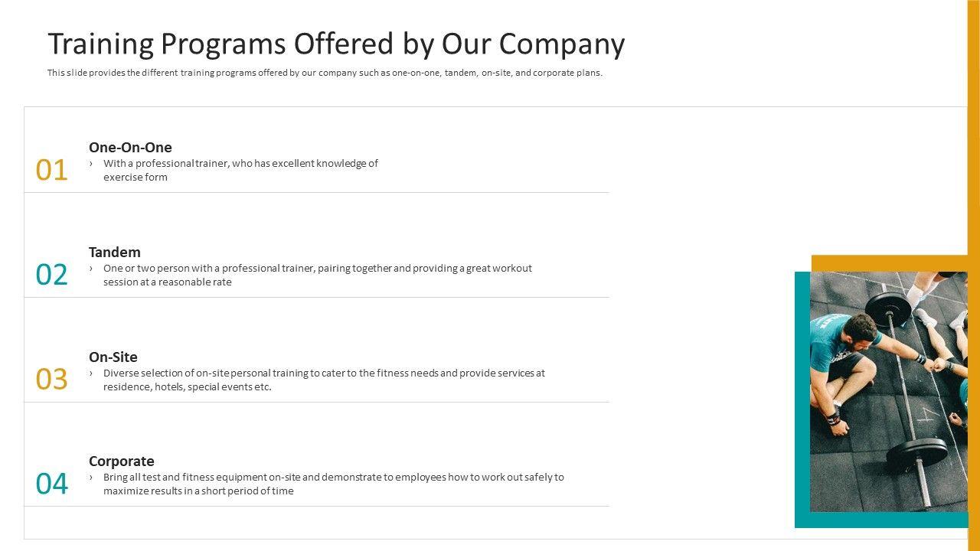Click the bullet chevron under Corporate
Screen dimensions: 980x551
(x=91, y=478)
